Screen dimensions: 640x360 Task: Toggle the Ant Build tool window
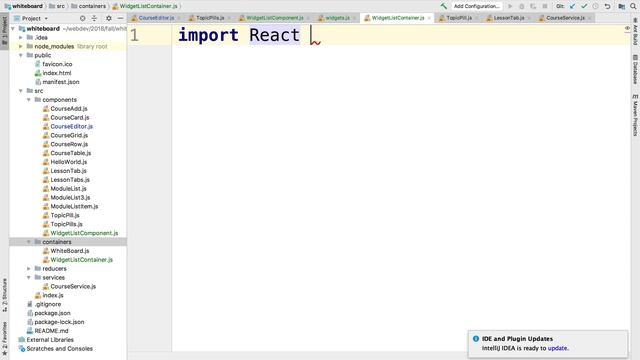635,31
